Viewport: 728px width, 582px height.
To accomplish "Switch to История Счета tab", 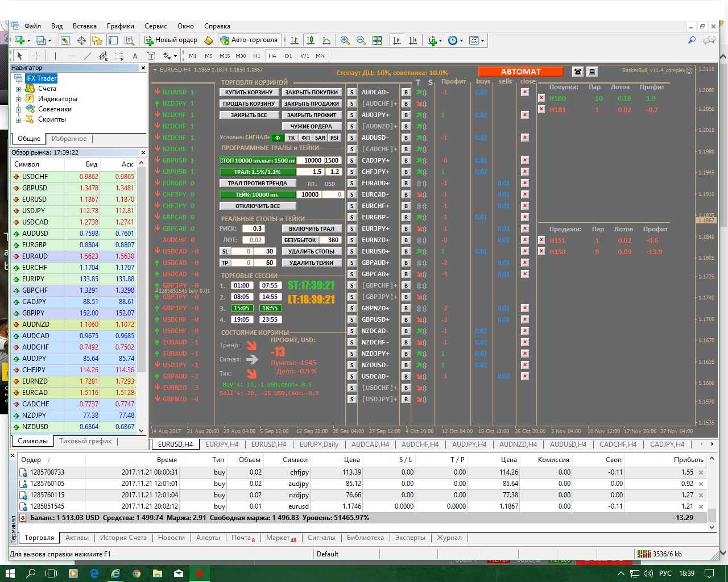I will click(x=123, y=538).
